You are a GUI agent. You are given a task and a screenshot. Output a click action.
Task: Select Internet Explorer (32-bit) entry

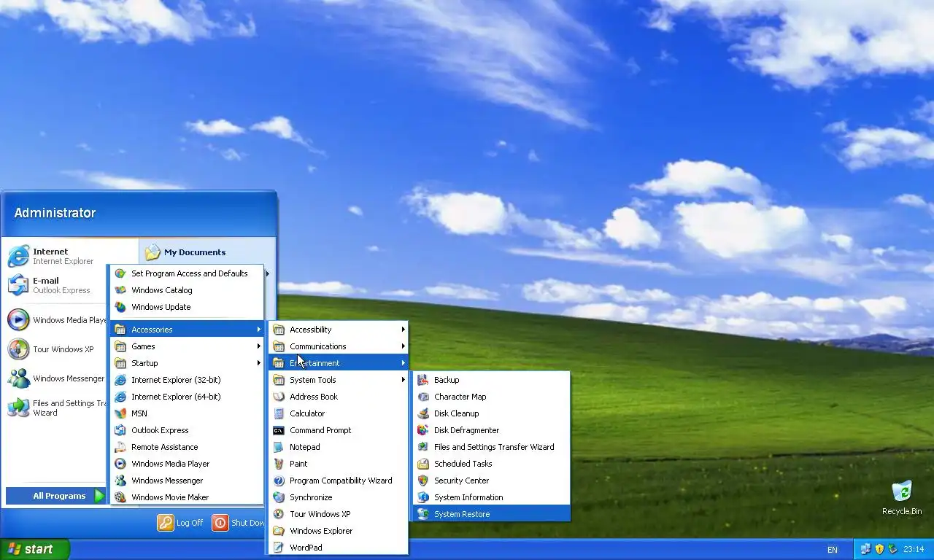pyautogui.click(x=186, y=380)
